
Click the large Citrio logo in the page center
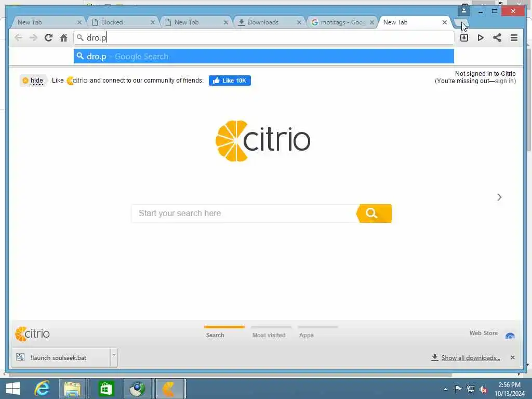(x=263, y=141)
